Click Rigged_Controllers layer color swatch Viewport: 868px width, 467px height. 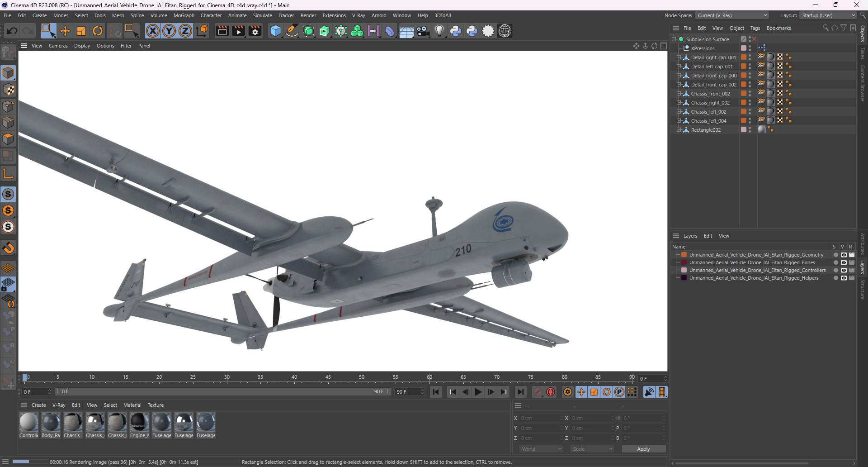tap(684, 270)
